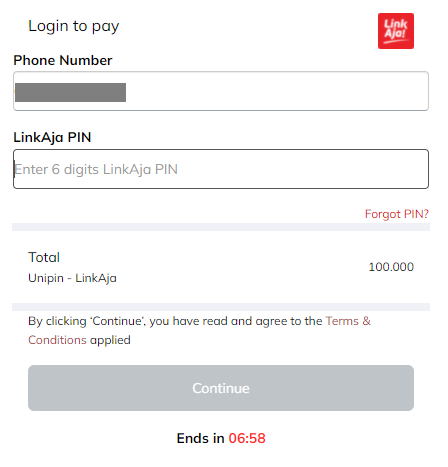
Task: Click the 'Login to pay' heading
Action: click(x=74, y=26)
